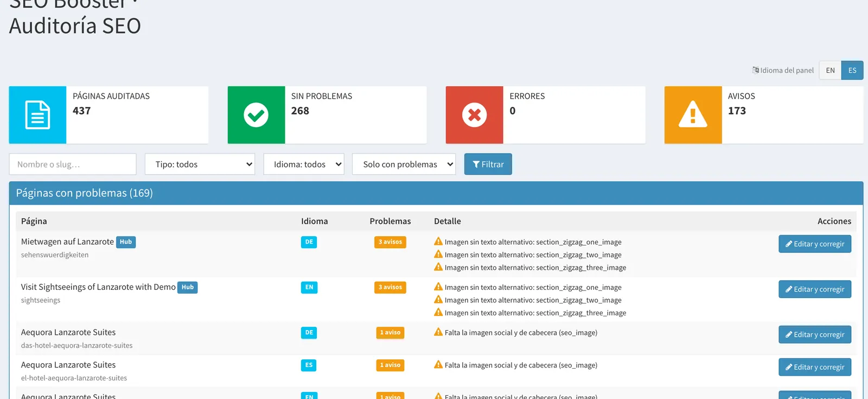Click the 'Página' column header

[x=34, y=221]
